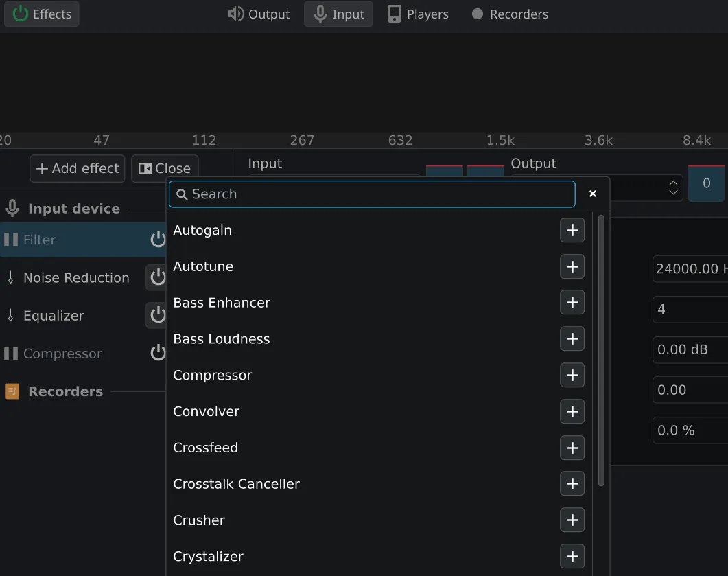Click the microphone icon beside Input device

click(x=12, y=209)
